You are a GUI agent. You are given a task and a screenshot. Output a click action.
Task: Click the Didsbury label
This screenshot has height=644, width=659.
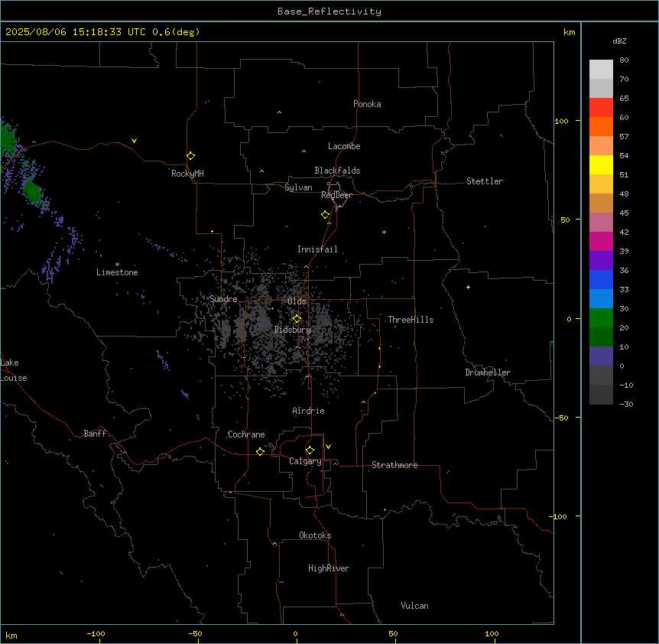click(293, 330)
